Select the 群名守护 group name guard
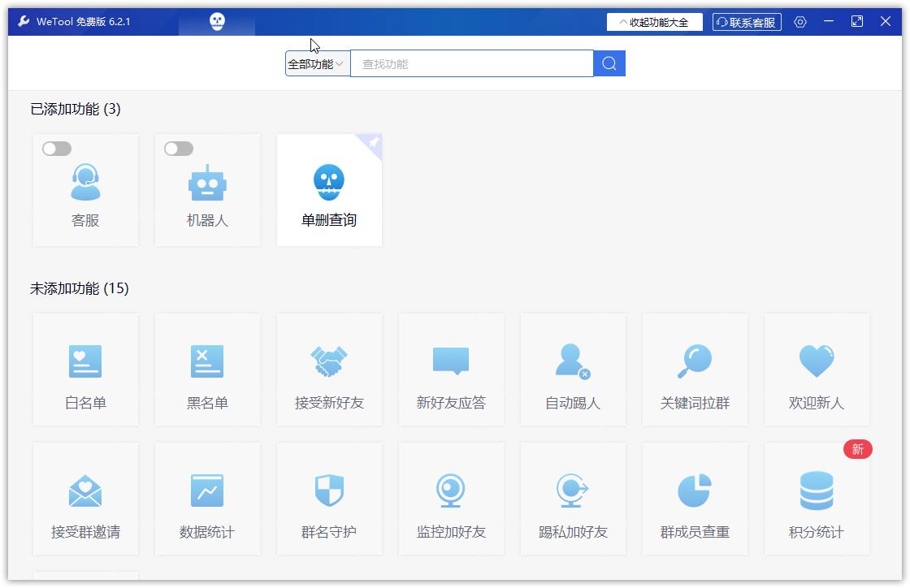 tap(329, 499)
